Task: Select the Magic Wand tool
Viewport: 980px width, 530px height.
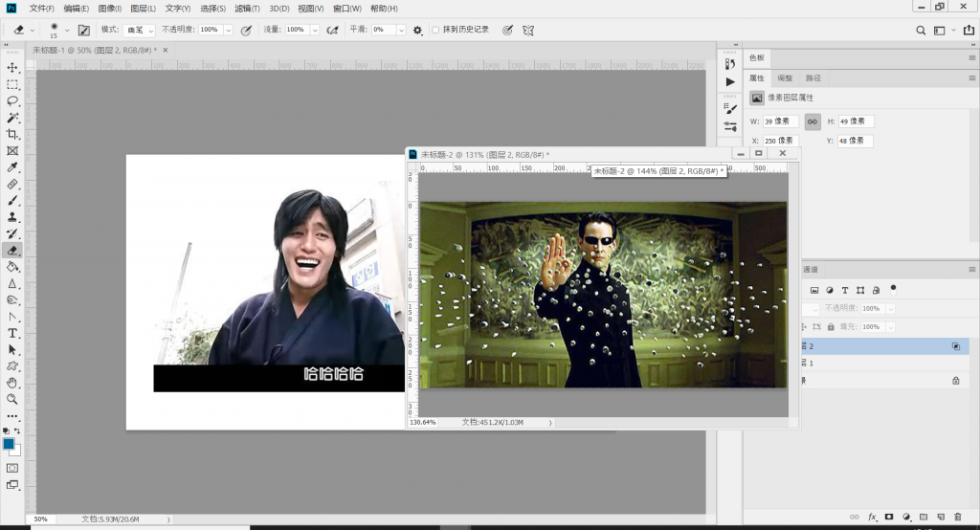Action: [x=12, y=118]
